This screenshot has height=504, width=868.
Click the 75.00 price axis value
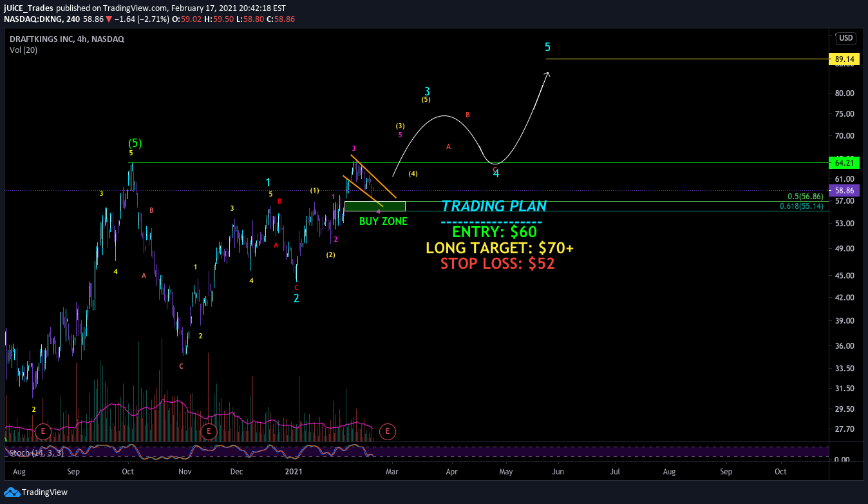[844, 114]
